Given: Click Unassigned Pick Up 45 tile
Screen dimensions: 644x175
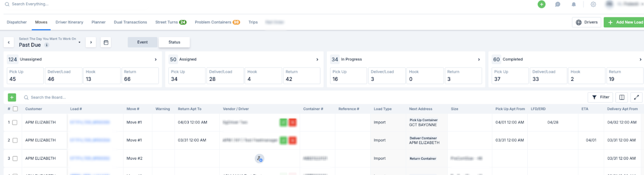Looking at the screenshot, I should pos(25,76).
